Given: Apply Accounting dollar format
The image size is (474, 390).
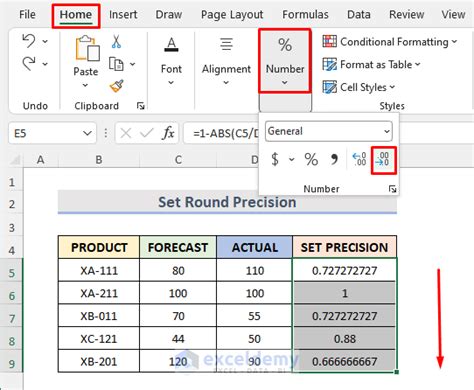Looking at the screenshot, I should 275,159.
